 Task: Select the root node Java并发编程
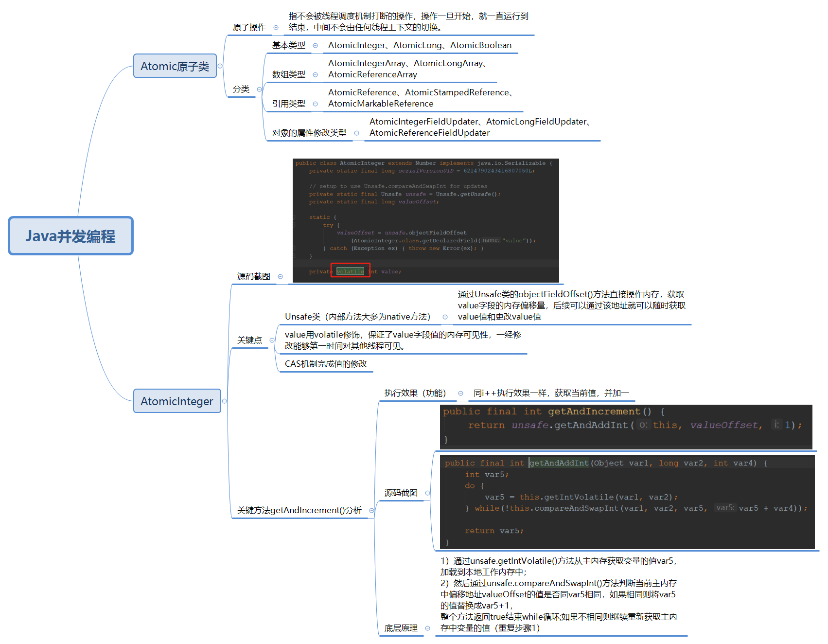pos(70,236)
